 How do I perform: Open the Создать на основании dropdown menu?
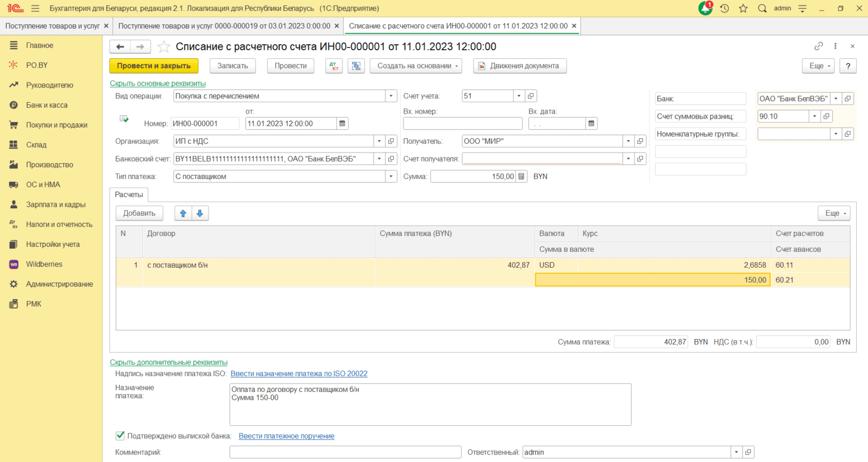416,66
